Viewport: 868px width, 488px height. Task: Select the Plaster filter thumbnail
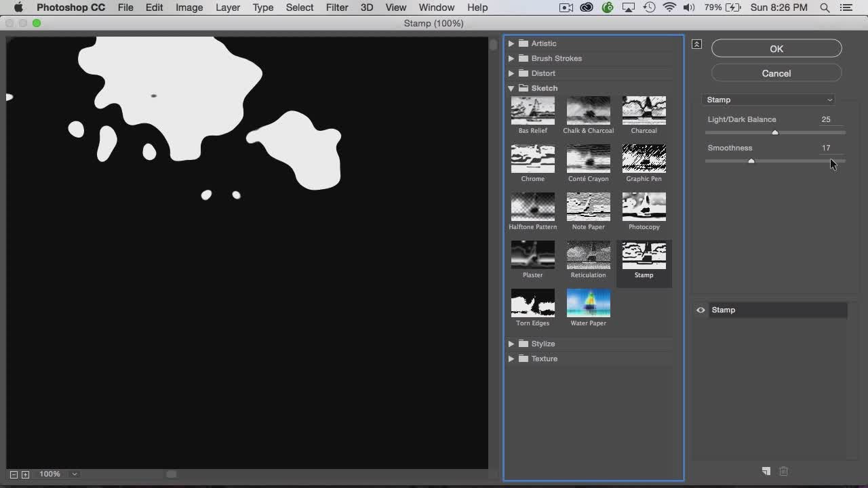[532, 255]
